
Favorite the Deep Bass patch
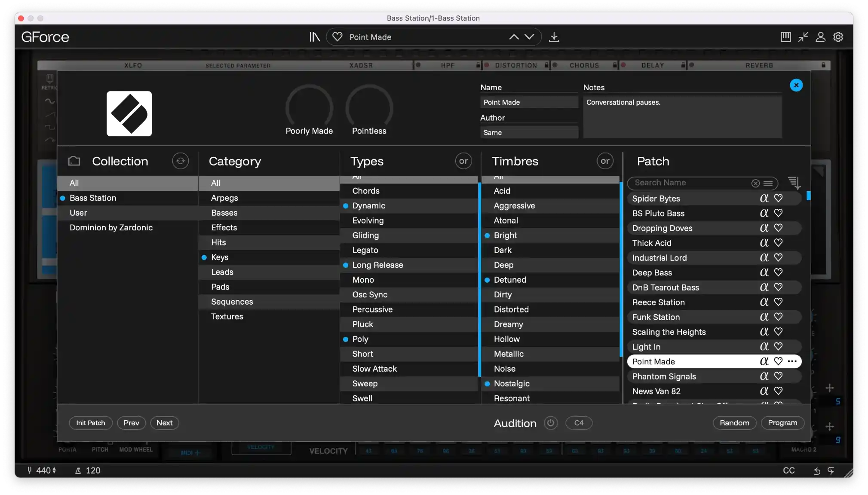click(778, 272)
